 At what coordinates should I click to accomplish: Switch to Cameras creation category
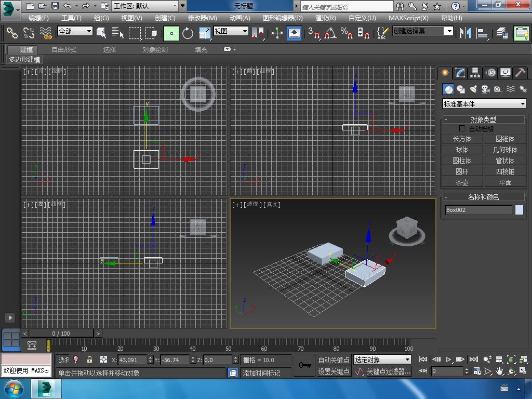486,89
